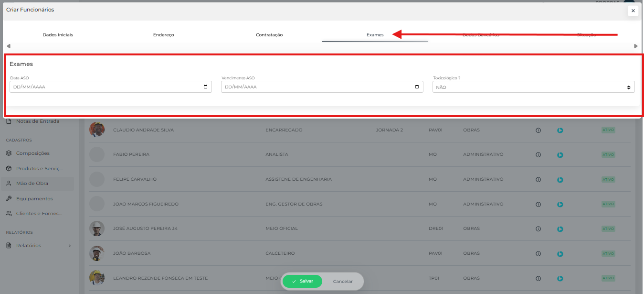Click José Augusto Pereira's avatar photo
The image size is (644, 294).
97,229
